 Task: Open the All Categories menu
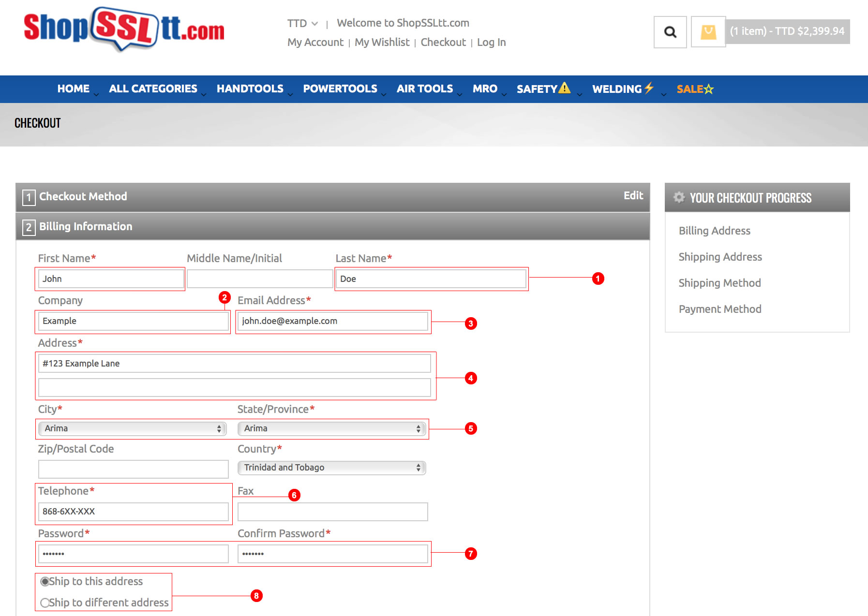coord(153,89)
